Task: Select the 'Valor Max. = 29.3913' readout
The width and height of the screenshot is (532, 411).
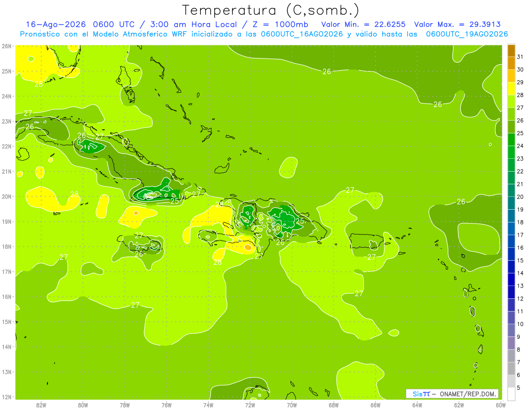Action: click(458, 24)
